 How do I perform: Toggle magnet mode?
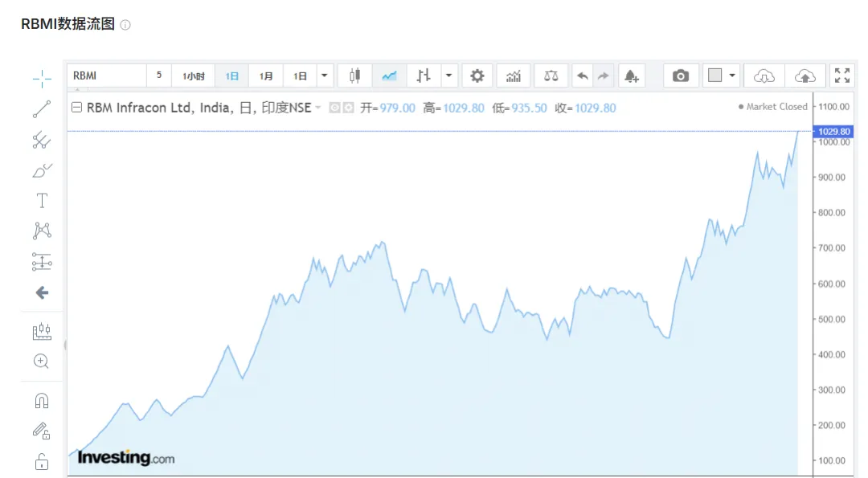pyautogui.click(x=42, y=401)
